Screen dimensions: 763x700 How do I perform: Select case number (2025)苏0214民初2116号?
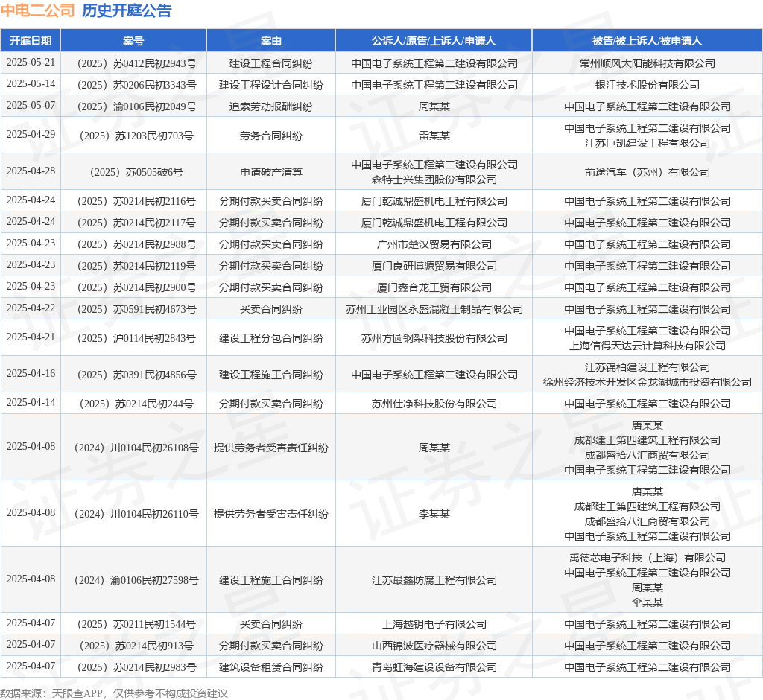tap(137, 201)
